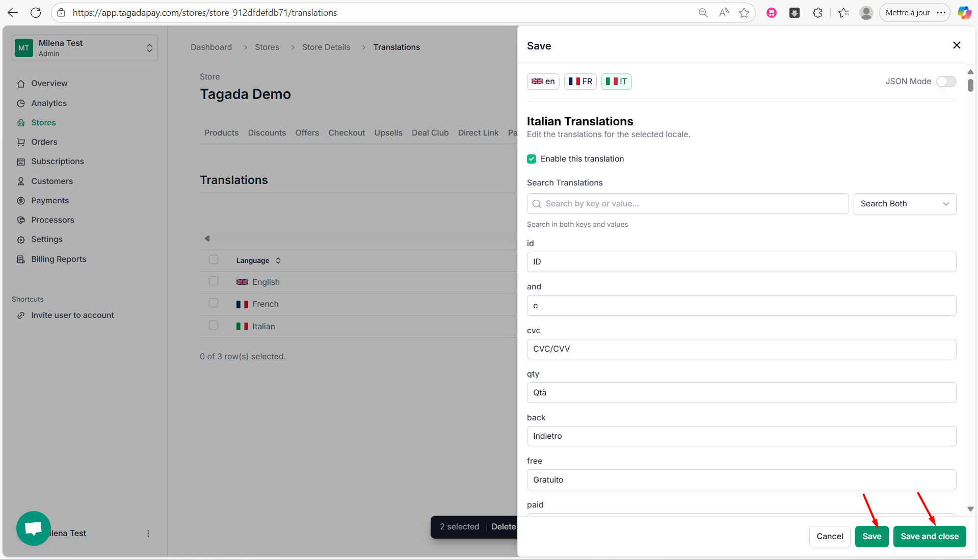The image size is (978, 560).
Task: Click Invite user to account shortcut
Action: pyautogui.click(x=72, y=315)
